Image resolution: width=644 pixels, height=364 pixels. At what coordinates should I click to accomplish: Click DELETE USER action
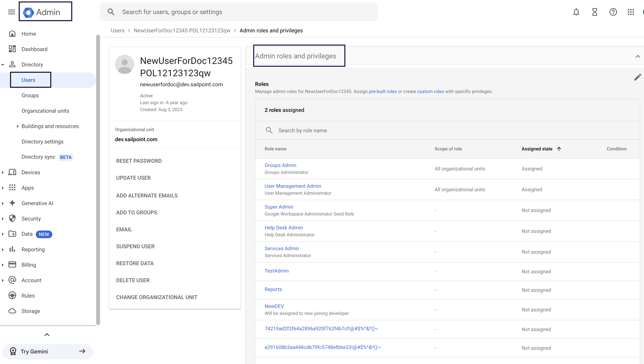coord(133,280)
